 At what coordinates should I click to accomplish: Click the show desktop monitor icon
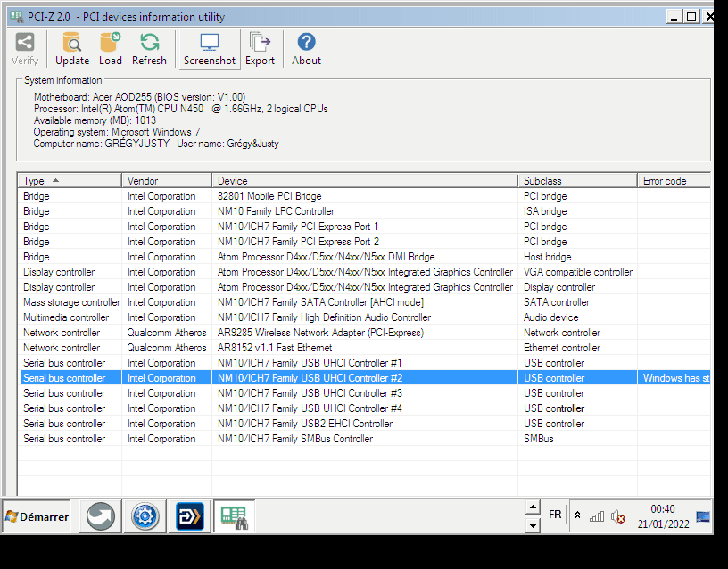click(703, 516)
